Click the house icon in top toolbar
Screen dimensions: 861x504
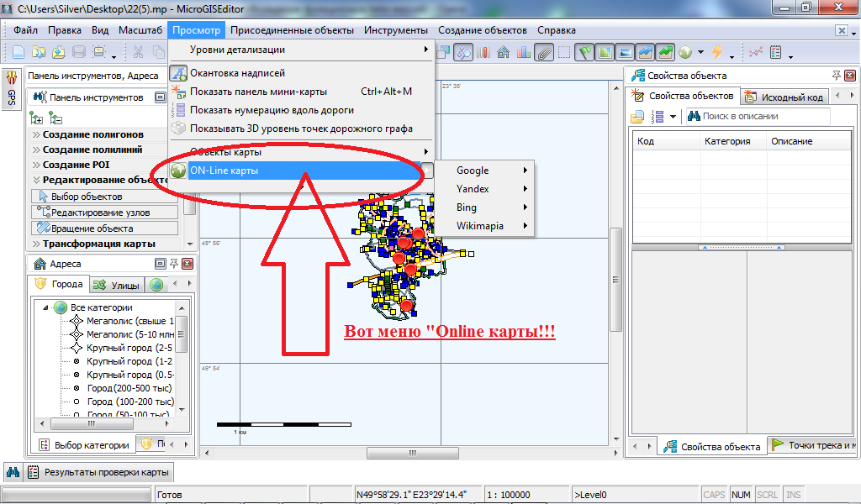(x=504, y=52)
